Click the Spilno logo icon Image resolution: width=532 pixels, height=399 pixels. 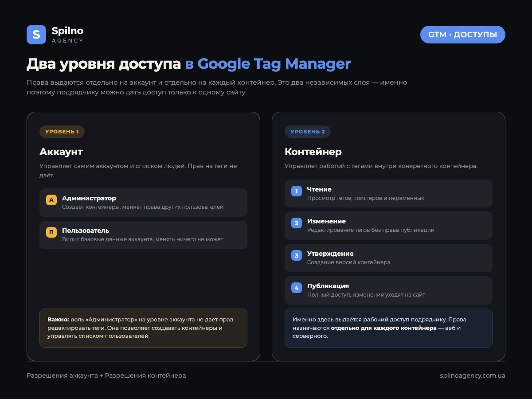pos(36,35)
